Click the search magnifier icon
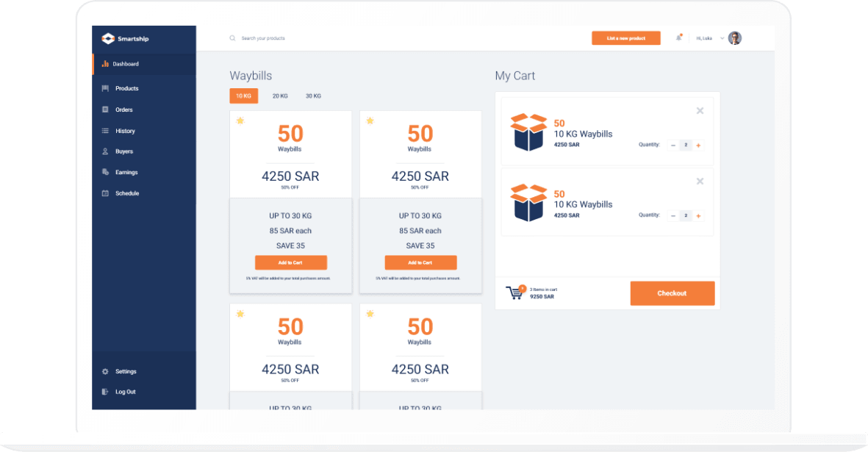Viewport: 868px width, 452px height. pyautogui.click(x=232, y=38)
